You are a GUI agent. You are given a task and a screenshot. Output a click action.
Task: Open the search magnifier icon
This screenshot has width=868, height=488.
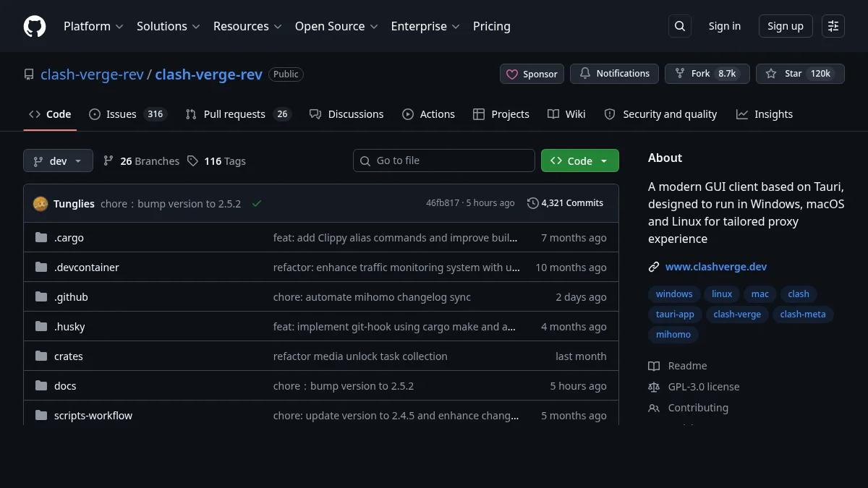point(680,26)
